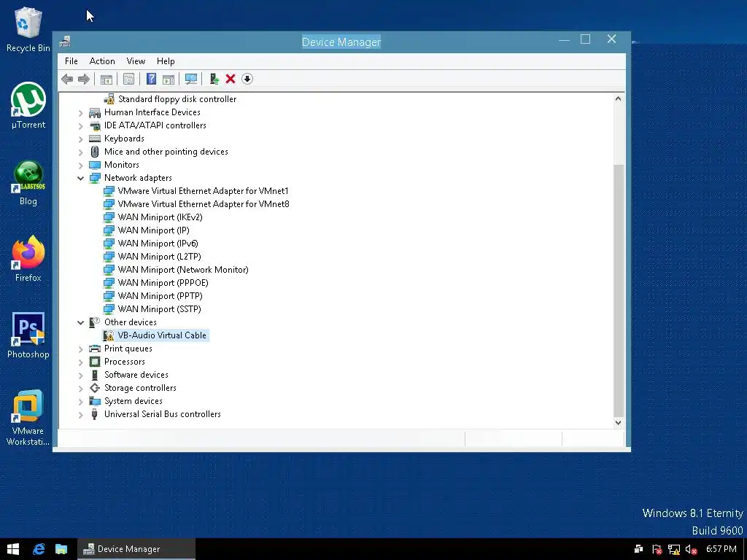The height and width of the screenshot is (560, 747).
Task: Click the Monitors category display icon
Action: pyautogui.click(x=95, y=165)
